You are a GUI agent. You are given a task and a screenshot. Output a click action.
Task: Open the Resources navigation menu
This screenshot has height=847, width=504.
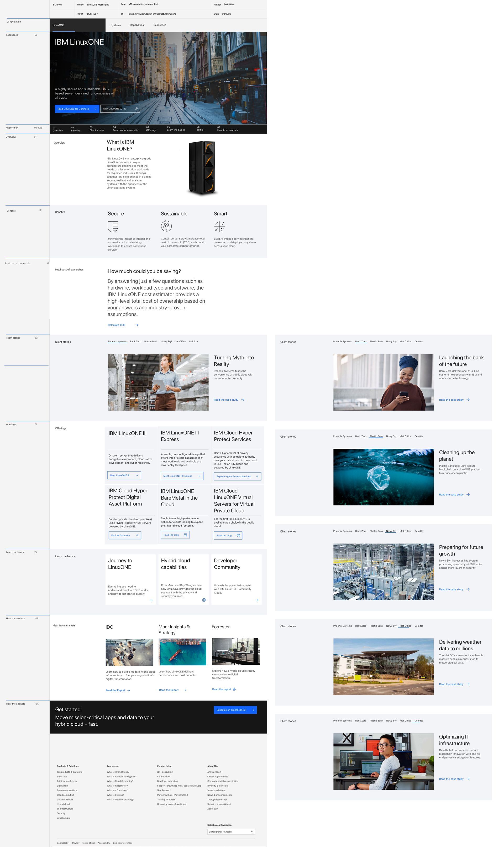160,25
